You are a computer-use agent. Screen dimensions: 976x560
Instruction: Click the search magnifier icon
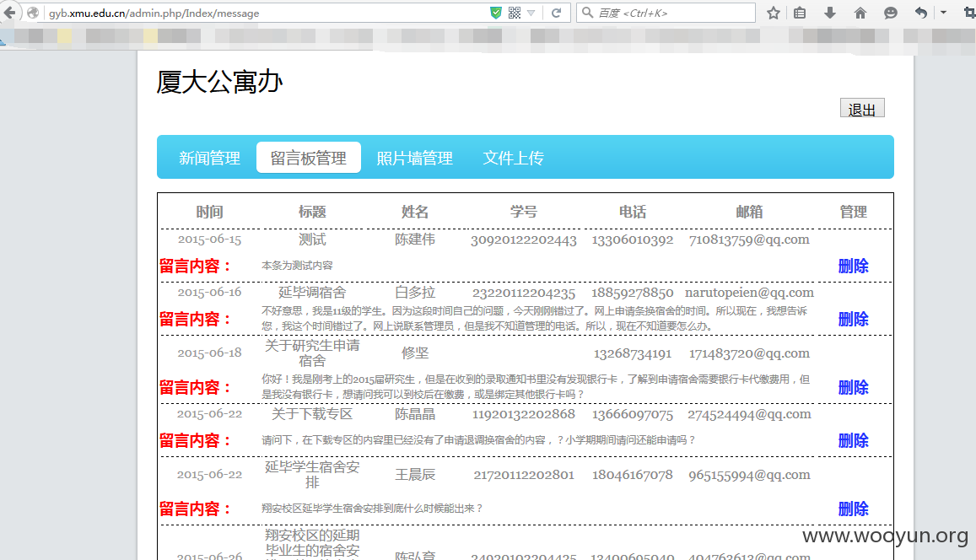click(587, 13)
